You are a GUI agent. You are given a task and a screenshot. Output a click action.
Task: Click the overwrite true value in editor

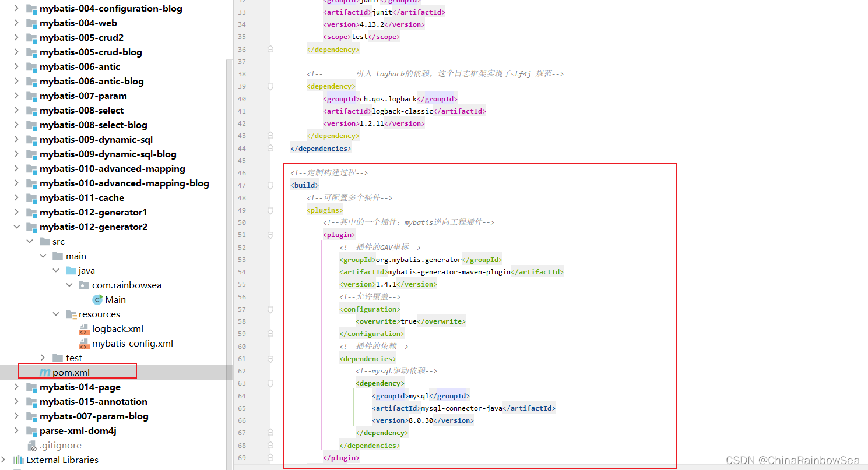click(408, 321)
